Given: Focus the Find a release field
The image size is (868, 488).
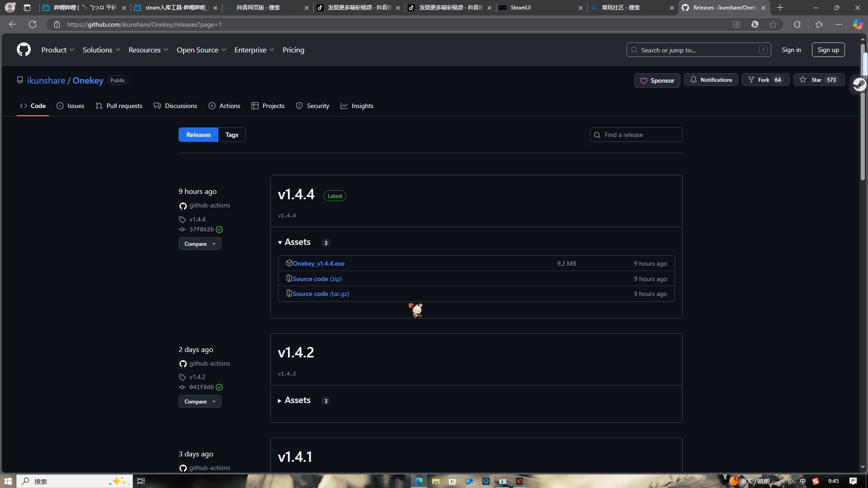Looking at the screenshot, I should tap(636, 135).
